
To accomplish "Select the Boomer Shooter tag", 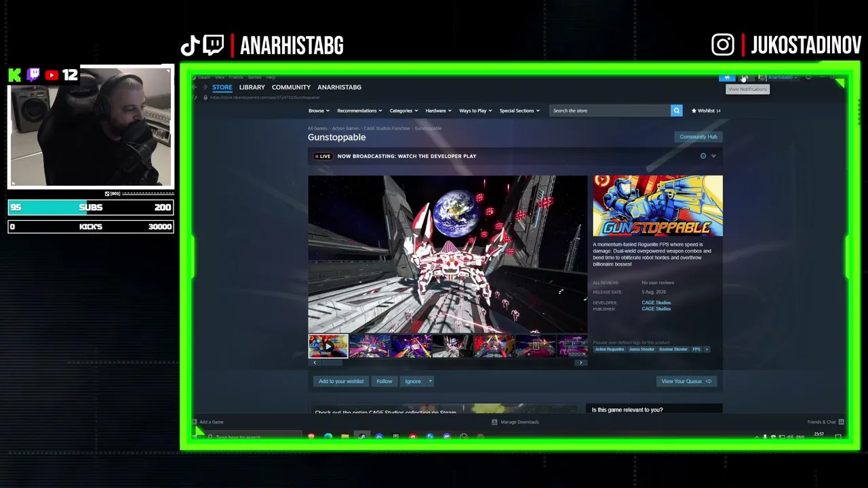I will [673, 349].
